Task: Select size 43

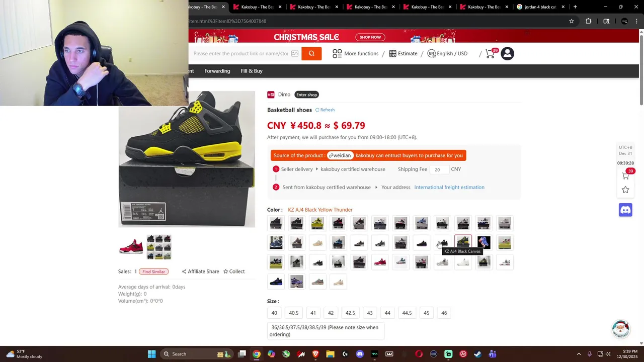Action: click(370, 313)
